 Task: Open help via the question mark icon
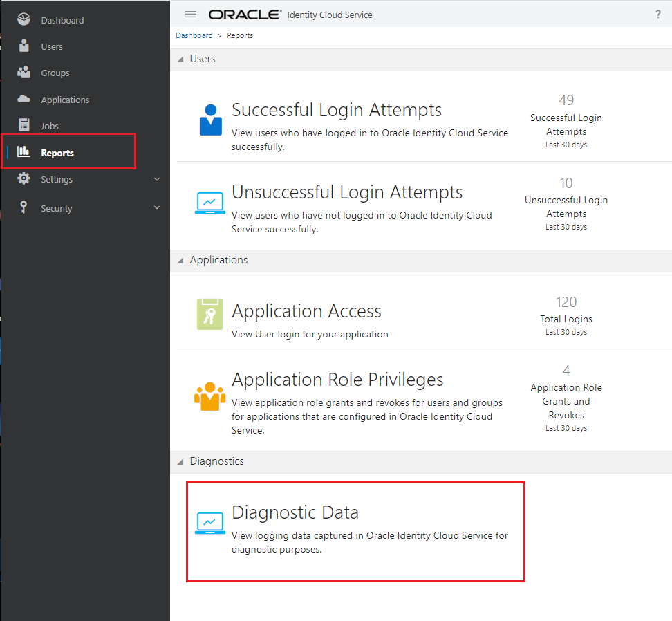(657, 15)
